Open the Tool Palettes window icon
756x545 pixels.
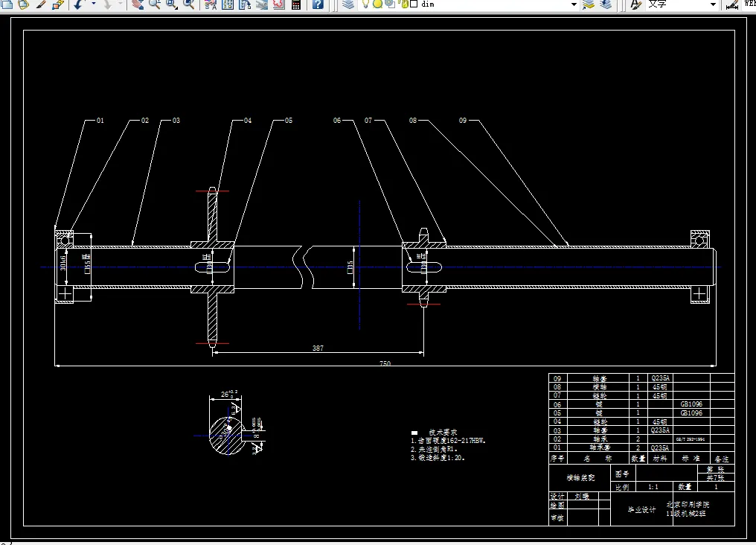click(x=245, y=4)
